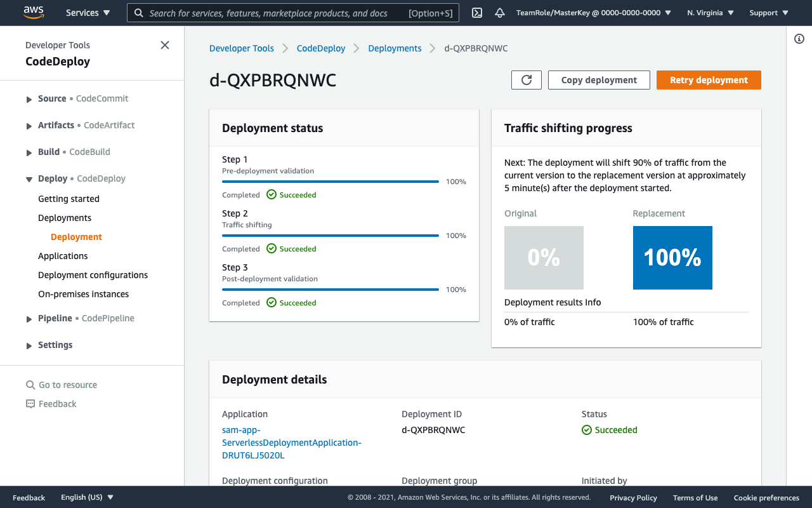Viewport: 812px width, 508px height.
Task: Click Step 3 Succeeded check icon
Action: pos(272,303)
